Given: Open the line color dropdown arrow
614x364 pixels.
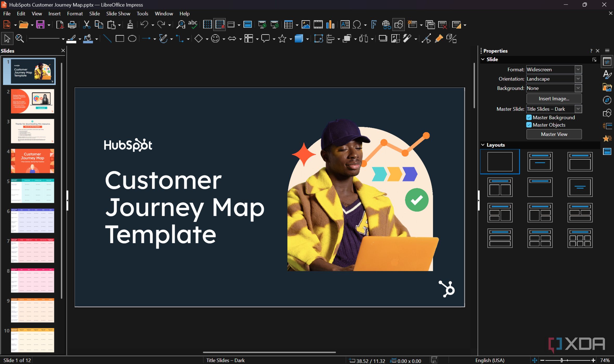Looking at the screenshot, I should pos(80,39).
